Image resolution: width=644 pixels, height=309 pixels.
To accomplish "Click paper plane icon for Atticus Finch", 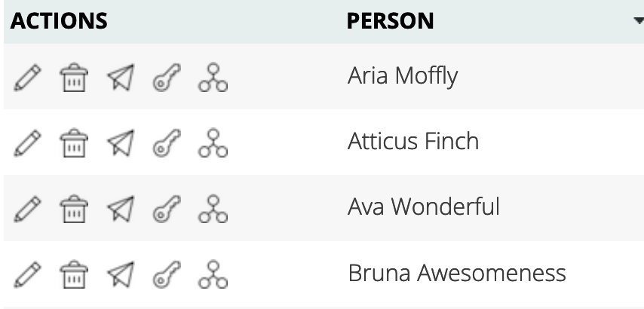I will click(119, 142).
